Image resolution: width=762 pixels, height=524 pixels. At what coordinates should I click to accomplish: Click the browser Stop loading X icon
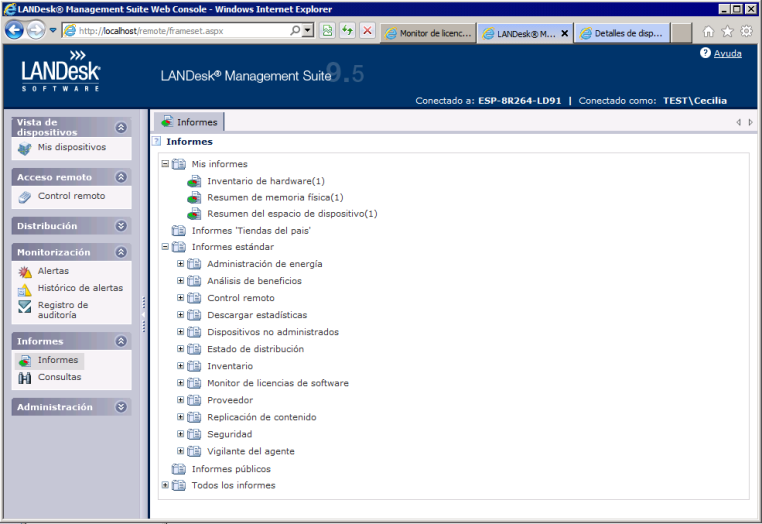[x=367, y=31]
